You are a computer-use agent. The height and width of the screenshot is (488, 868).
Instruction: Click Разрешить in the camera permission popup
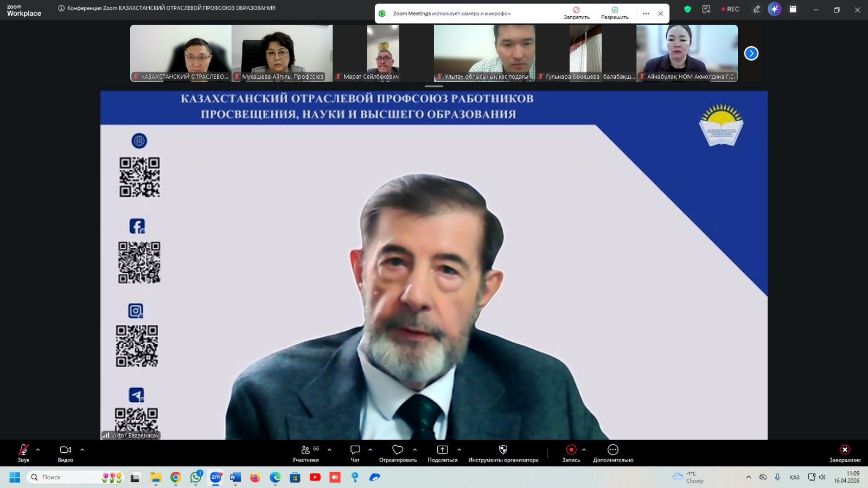(x=615, y=13)
